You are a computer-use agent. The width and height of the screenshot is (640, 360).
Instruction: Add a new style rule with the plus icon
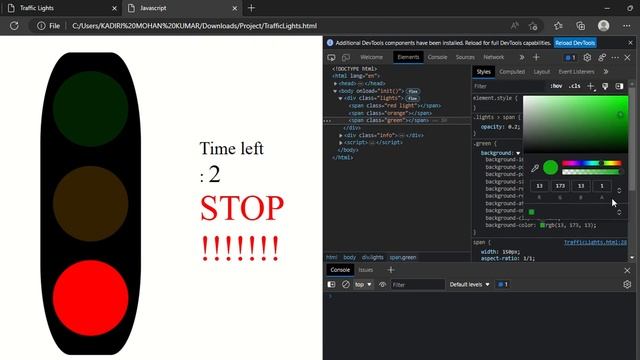coord(591,86)
